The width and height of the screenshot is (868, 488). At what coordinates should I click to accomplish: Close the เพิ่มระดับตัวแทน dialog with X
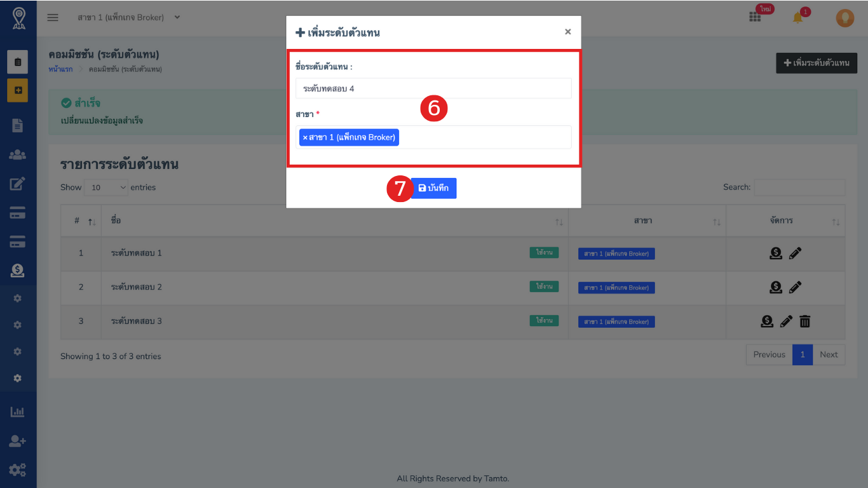point(568,32)
